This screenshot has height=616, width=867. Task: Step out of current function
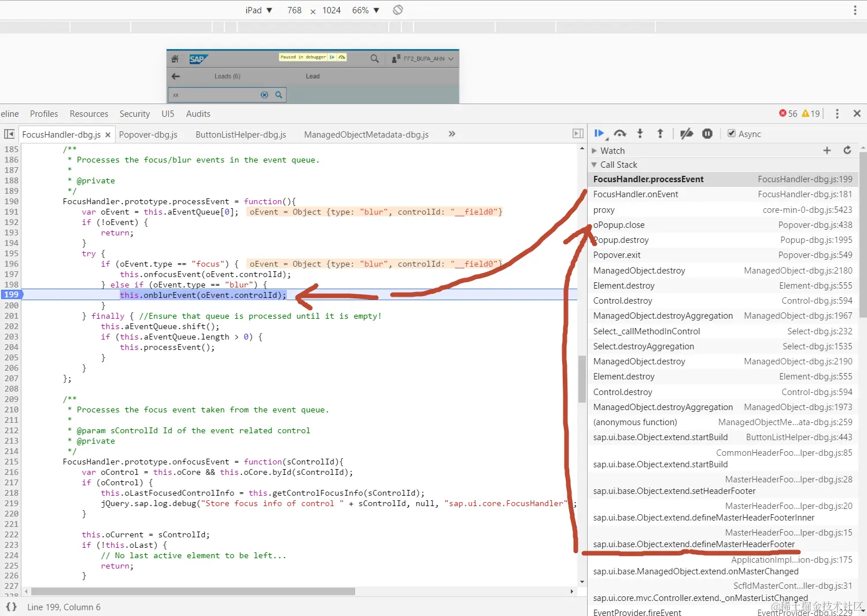coord(660,134)
